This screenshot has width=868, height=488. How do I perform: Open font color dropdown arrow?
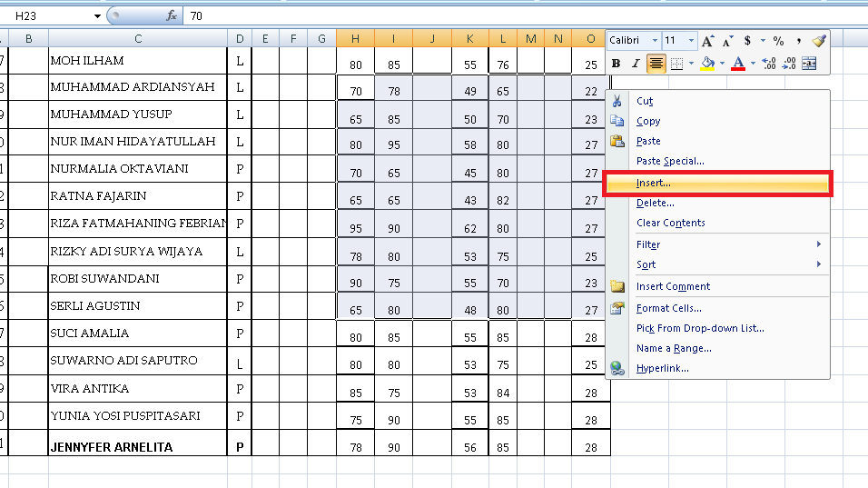tap(753, 64)
